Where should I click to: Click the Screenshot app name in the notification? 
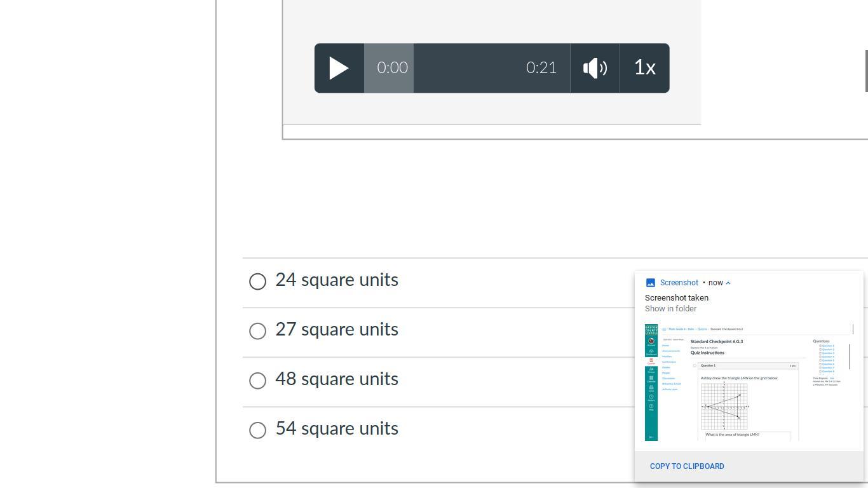pos(679,283)
